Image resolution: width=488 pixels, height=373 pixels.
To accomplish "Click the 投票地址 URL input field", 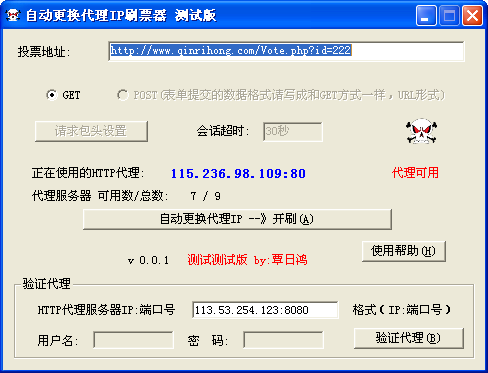I will pos(286,51).
